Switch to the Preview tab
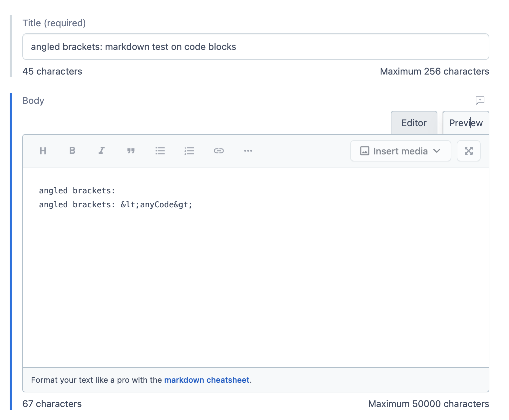The width and height of the screenshot is (509, 420). (466, 122)
